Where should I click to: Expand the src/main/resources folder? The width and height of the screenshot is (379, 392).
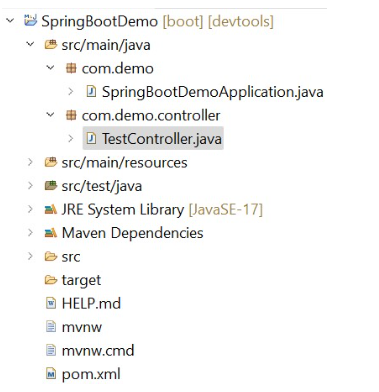pos(30,162)
